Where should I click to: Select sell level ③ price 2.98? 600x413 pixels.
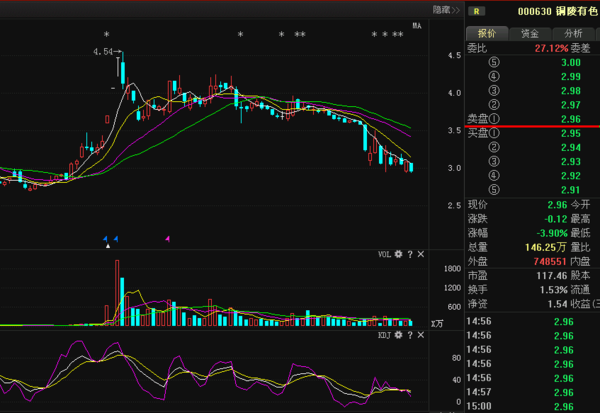point(571,91)
